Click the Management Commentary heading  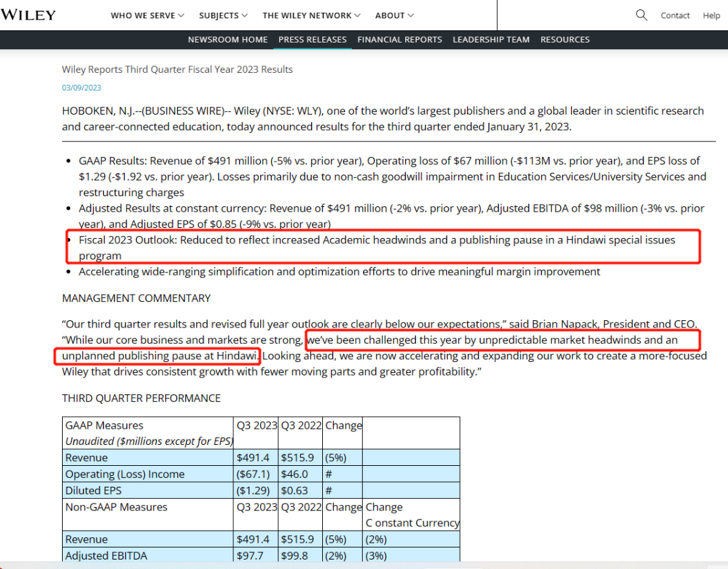point(136,298)
